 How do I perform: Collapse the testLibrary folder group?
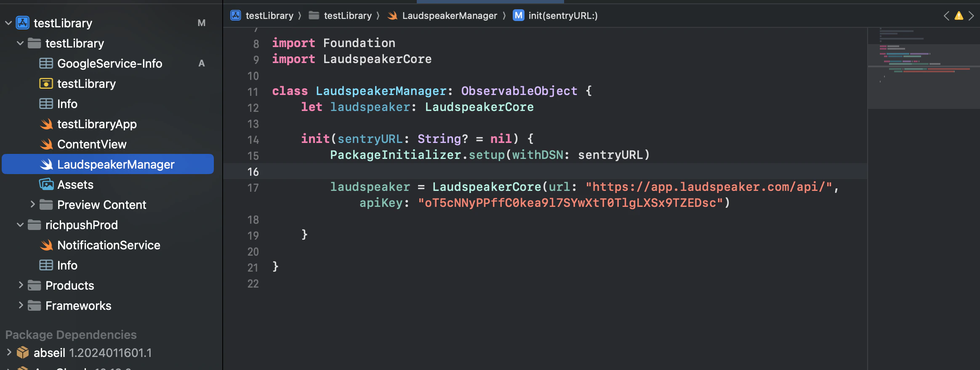click(x=20, y=43)
